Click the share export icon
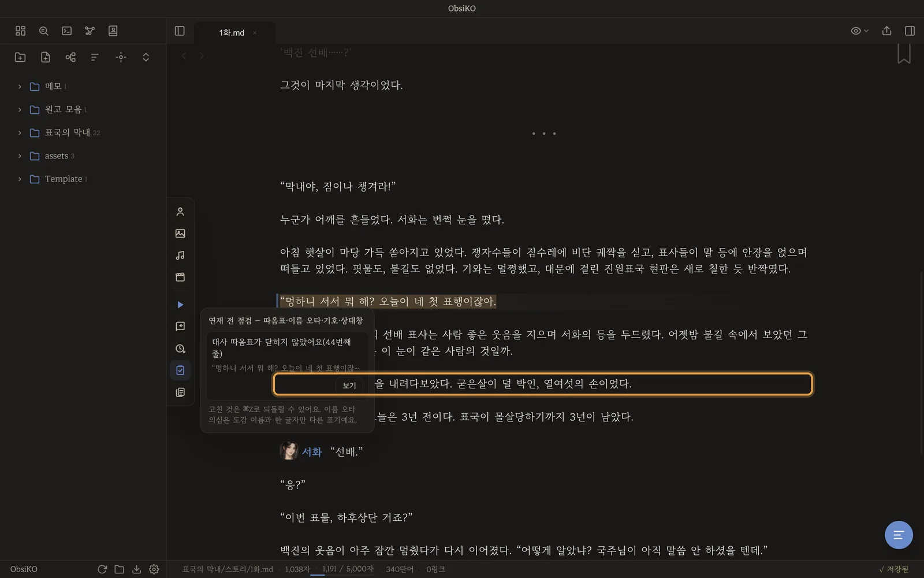This screenshot has width=924, height=578. pyautogui.click(x=887, y=31)
